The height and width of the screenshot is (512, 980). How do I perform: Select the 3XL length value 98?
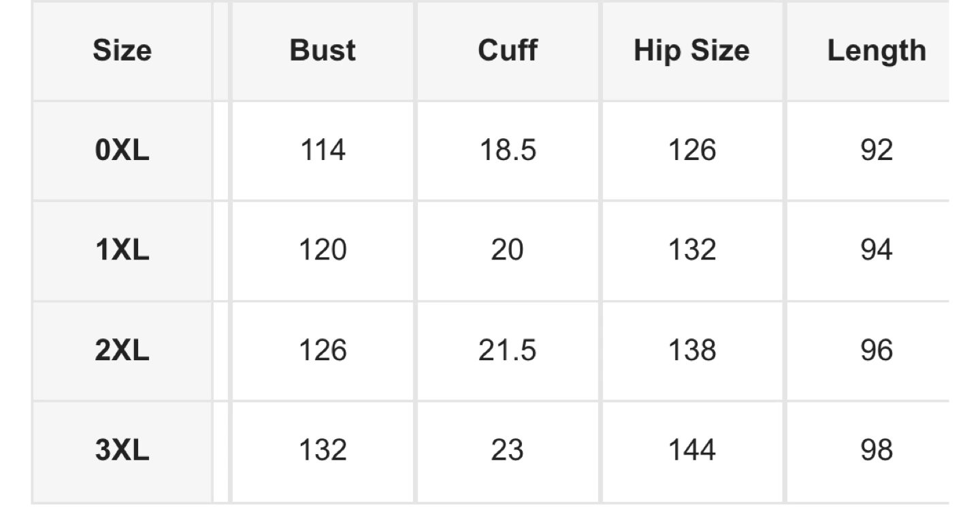(x=877, y=451)
